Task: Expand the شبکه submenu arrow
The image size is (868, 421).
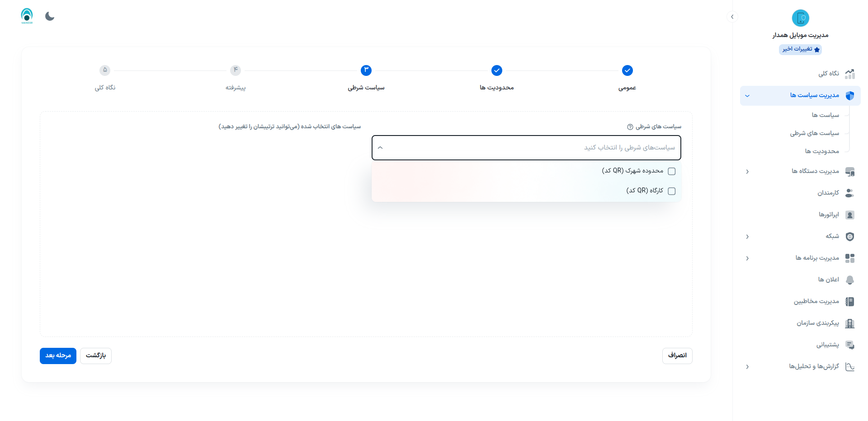Action: [x=747, y=237]
